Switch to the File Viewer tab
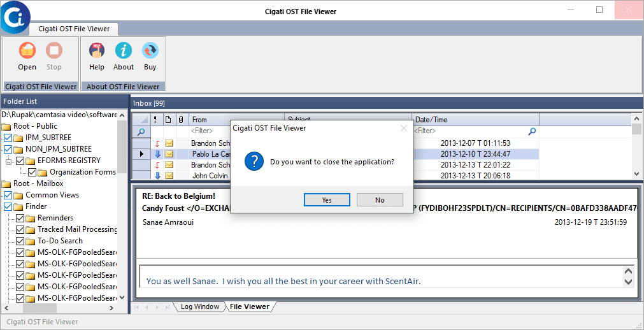Screen dimensions: 644x330 point(250,306)
